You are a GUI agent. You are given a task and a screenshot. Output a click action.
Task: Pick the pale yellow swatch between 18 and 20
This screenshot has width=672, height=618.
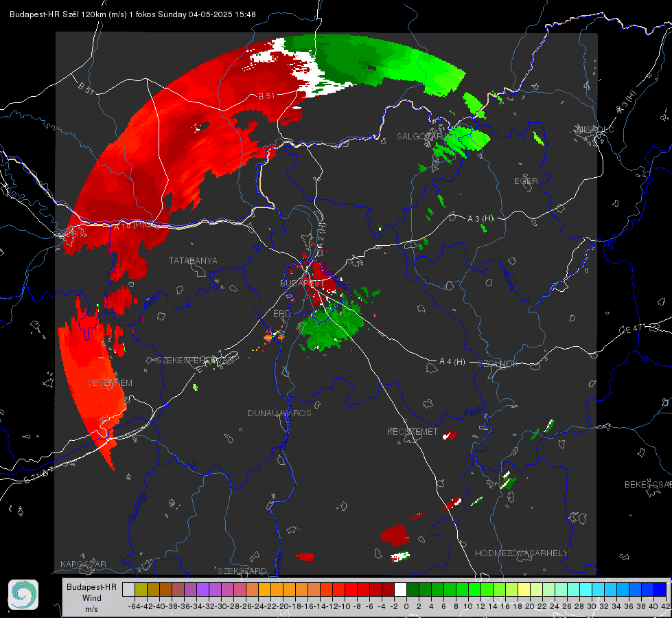[524, 589]
